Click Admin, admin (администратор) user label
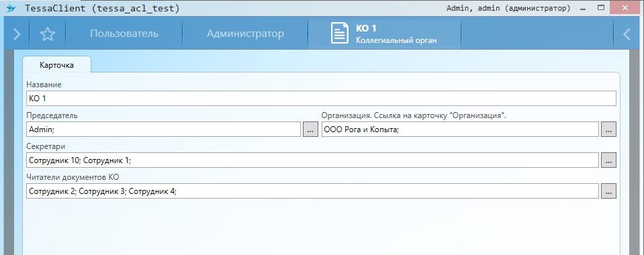 508,8
